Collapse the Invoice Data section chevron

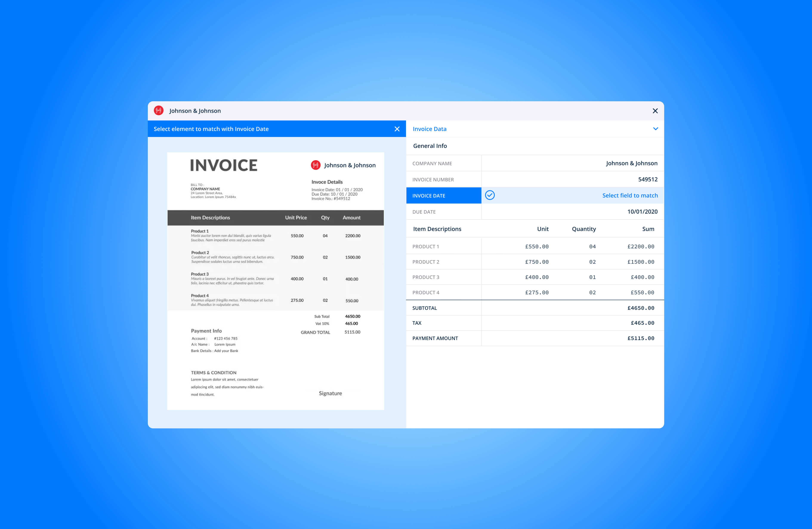[x=655, y=129]
